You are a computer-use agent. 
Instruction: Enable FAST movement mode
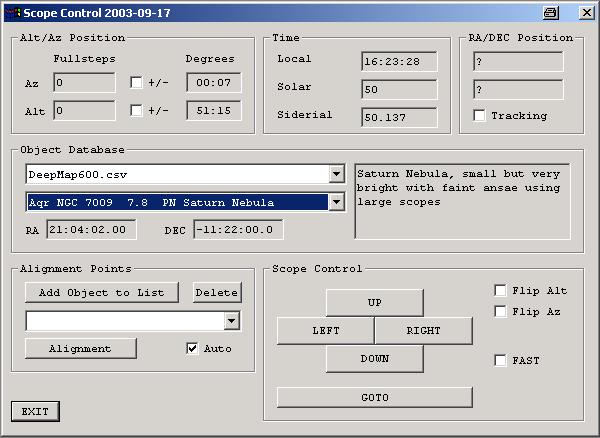click(500, 361)
